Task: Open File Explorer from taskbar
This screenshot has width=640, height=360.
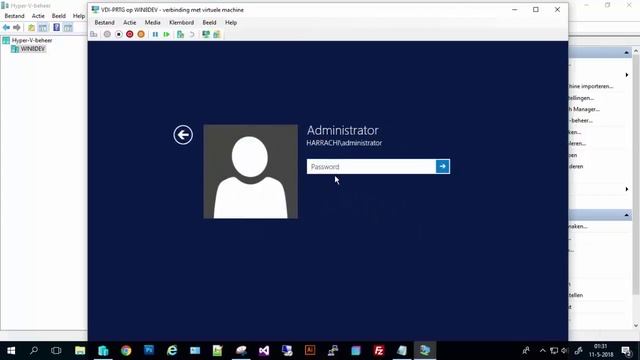Action: 80,351
